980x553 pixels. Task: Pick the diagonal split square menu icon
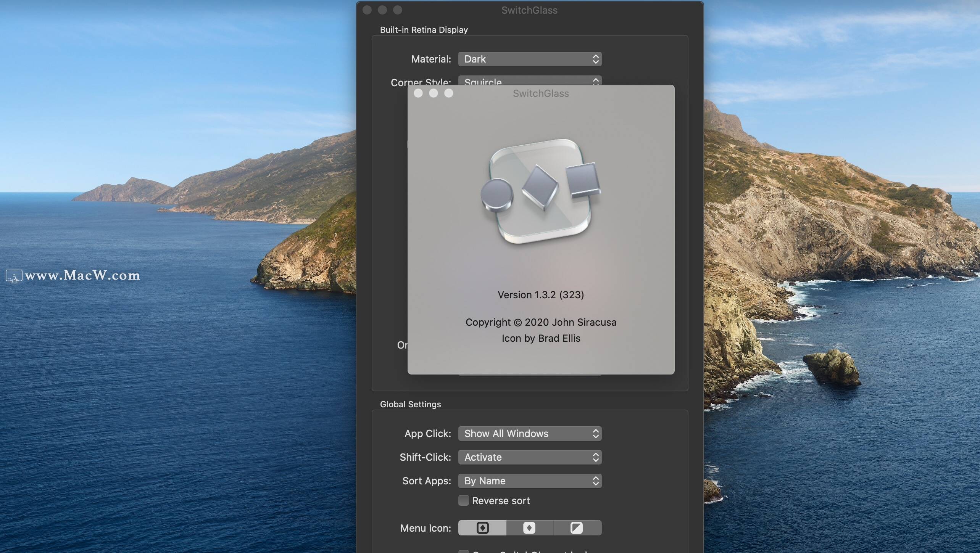click(577, 528)
